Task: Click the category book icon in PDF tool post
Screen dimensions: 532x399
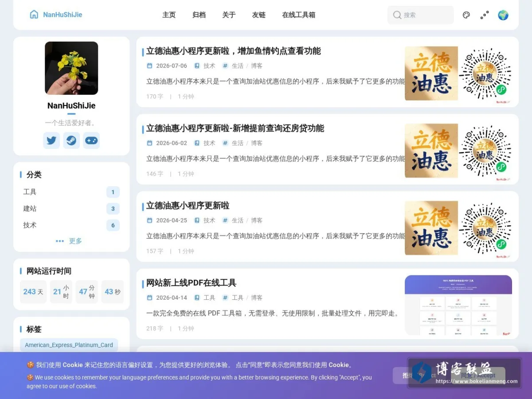Action: pos(197,298)
